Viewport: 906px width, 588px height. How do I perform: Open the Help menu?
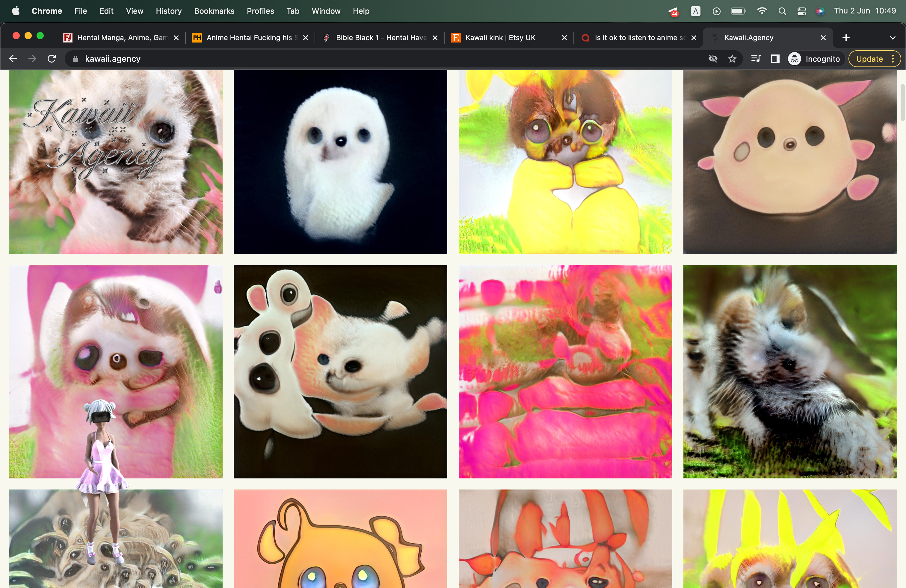pos(361,11)
